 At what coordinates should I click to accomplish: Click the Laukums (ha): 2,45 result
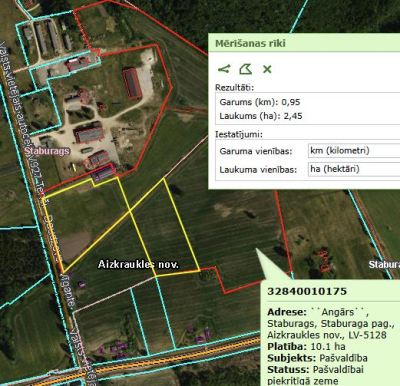(261, 116)
